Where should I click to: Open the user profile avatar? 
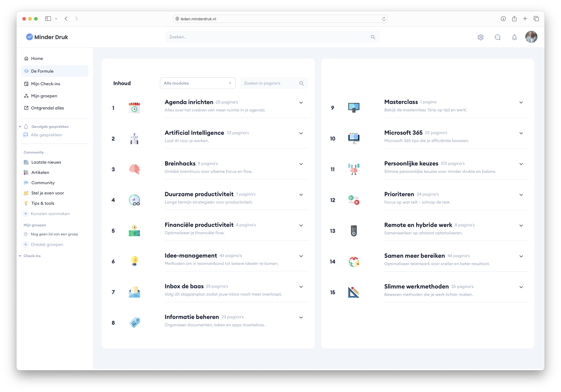pyautogui.click(x=531, y=37)
